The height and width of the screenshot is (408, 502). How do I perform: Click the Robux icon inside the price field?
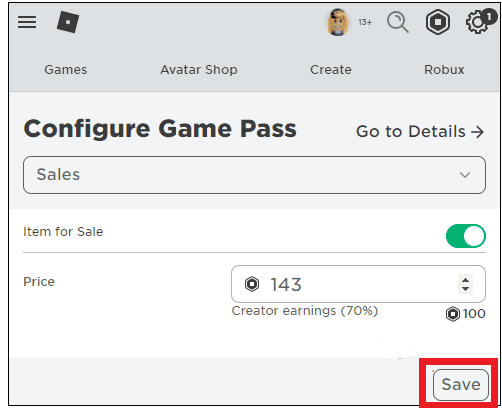tap(252, 284)
